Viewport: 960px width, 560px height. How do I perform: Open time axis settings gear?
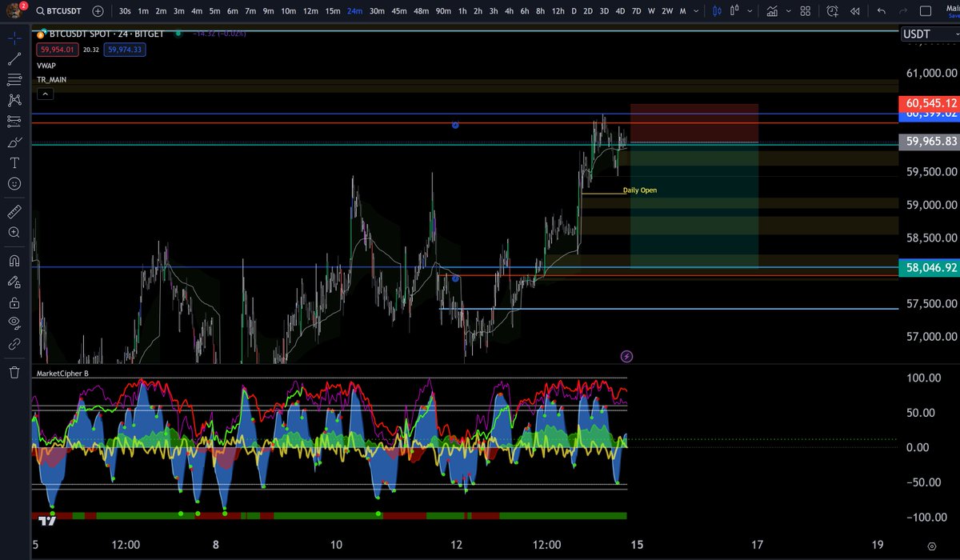click(x=931, y=546)
